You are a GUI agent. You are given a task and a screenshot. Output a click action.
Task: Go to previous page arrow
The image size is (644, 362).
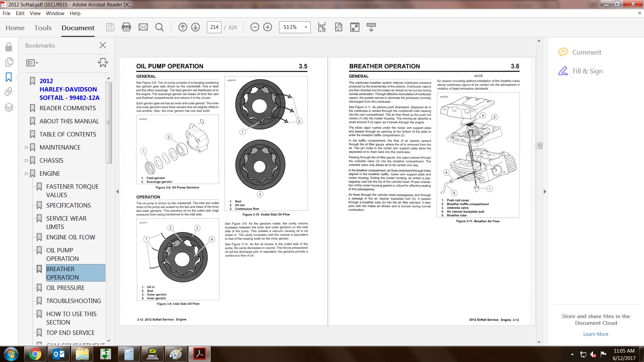[x=182, y=27]
